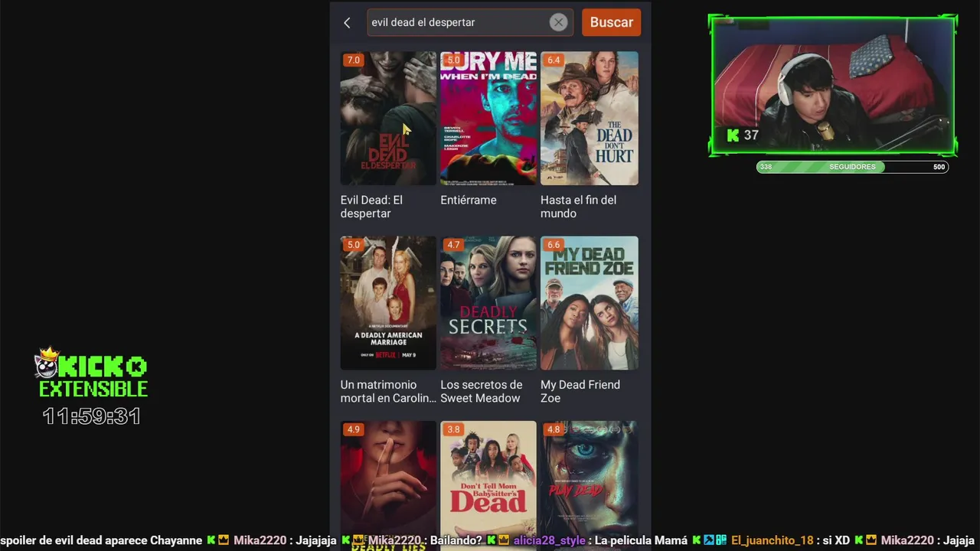
Task: Click the Kick viewer count icon showing 37
Action: tap(733, 135)
